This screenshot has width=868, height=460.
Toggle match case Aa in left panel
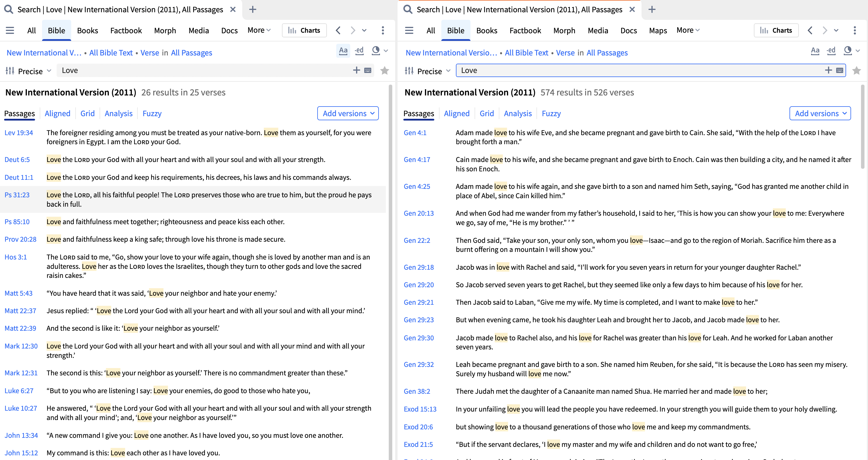343,51
